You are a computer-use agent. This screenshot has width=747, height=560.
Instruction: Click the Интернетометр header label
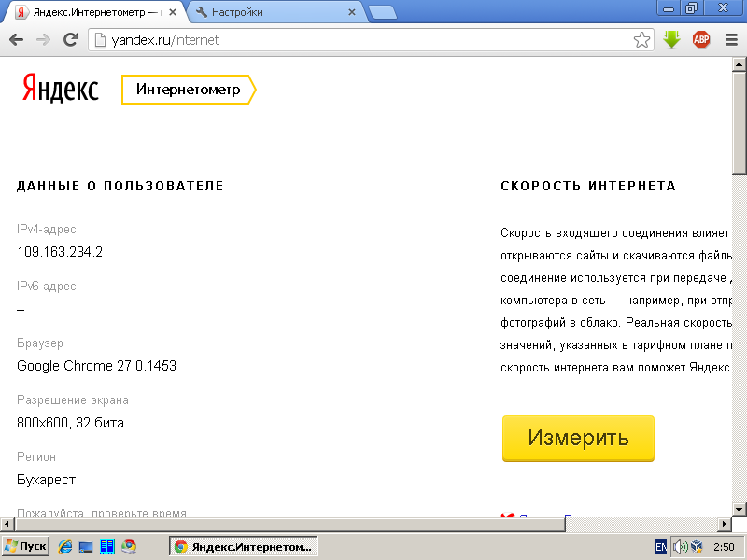(189, 90)
